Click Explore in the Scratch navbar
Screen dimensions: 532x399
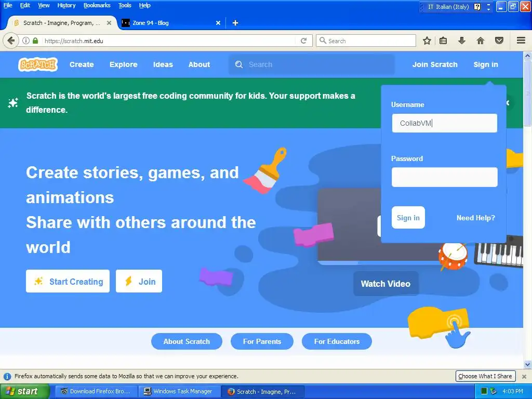(x=124, y=64)
